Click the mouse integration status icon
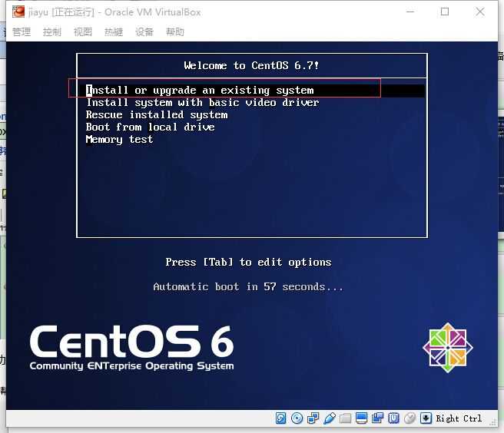This screenshot has height=433, width=504. [x=409, y=418]
